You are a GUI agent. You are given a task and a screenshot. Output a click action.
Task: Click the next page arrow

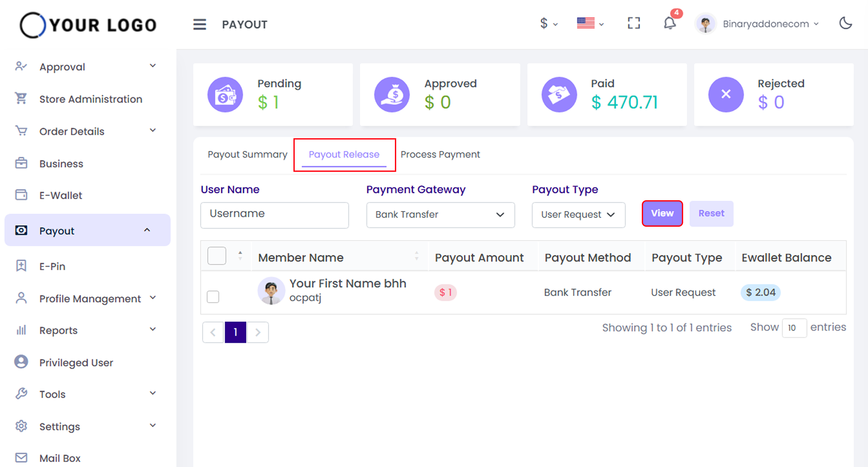point(258,332)
